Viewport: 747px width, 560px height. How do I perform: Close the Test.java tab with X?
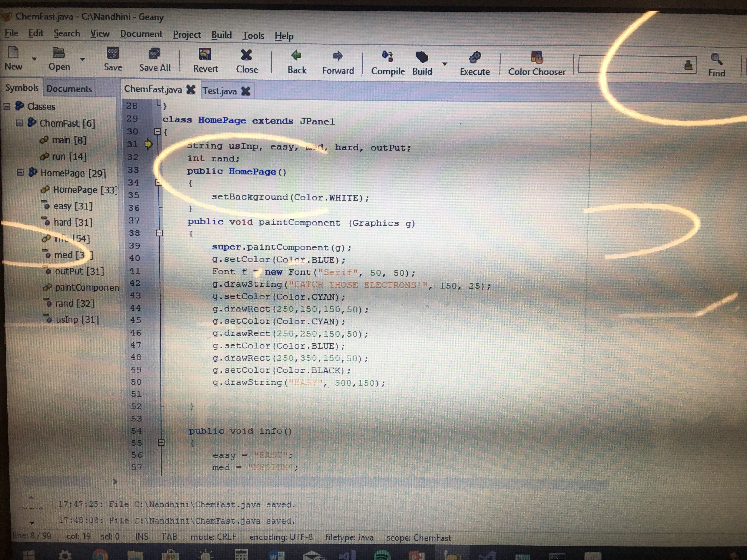coord(246,91)
